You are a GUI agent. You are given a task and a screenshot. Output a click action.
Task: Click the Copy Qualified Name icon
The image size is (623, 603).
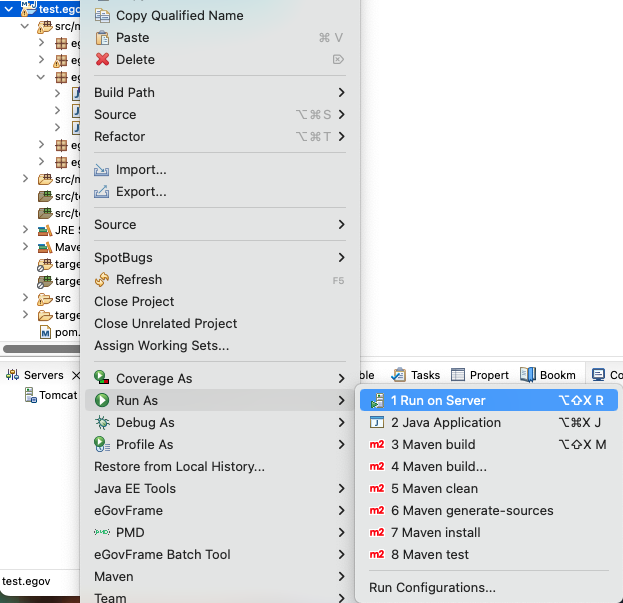click(102, 15)
